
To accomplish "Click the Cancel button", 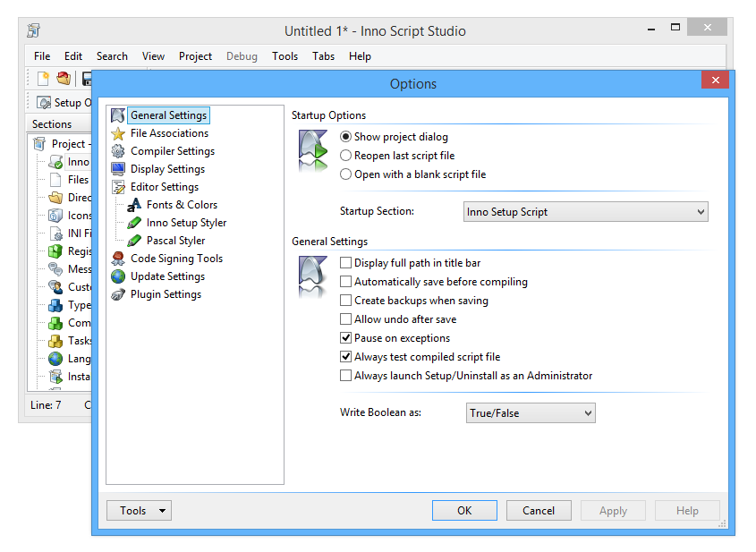I will click(x=539, y=511).
